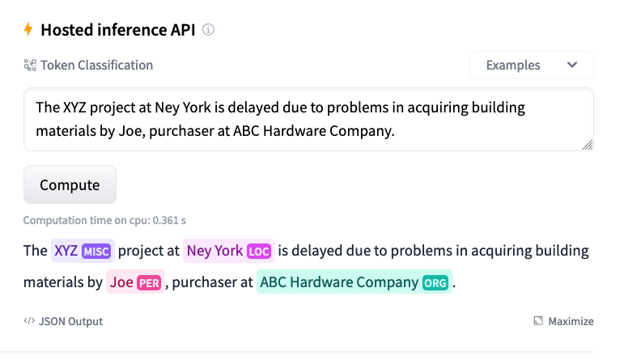Screen dimensions: 624x364
Task: Click the MISC tag badge
Action: [x=96, y=252]
